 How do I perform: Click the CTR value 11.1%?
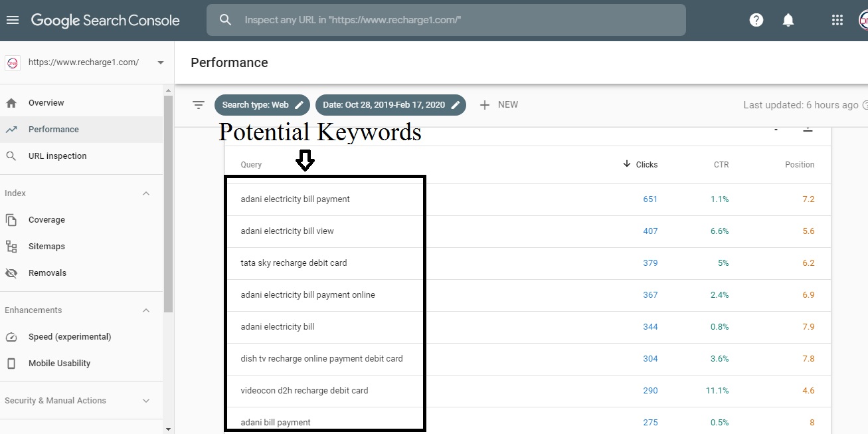717,391
